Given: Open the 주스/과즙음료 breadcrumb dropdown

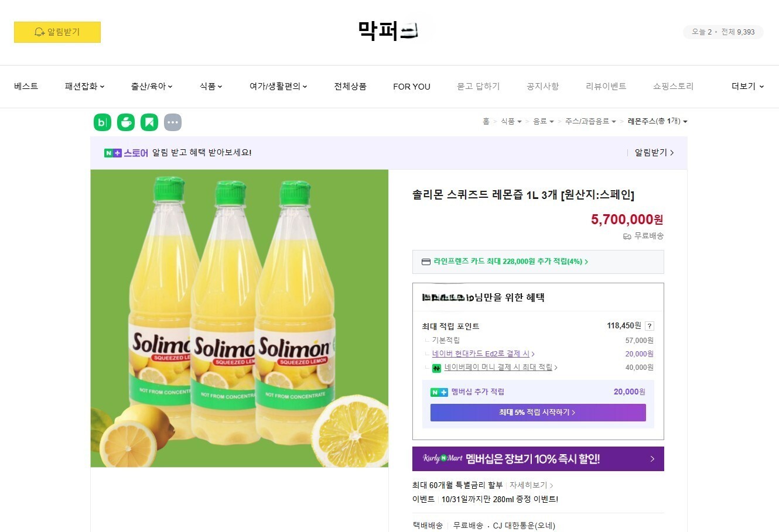Looking at the screenshot, I should pyautogui.click(x=590, y=121).
